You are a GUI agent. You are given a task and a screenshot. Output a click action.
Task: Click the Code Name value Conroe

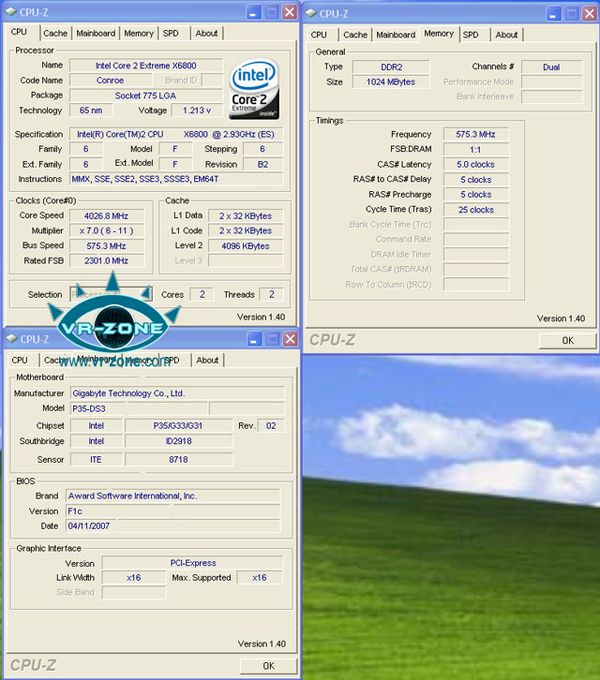pos(110,80)
